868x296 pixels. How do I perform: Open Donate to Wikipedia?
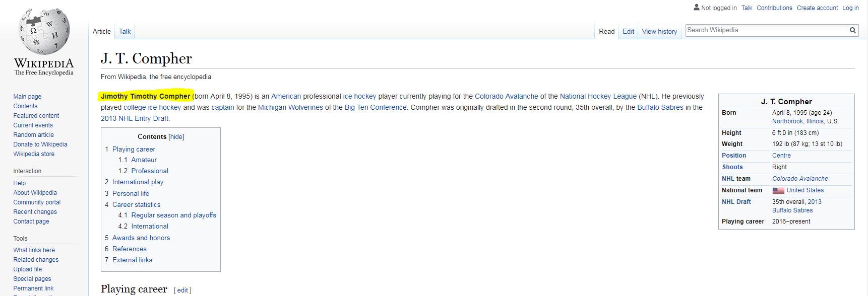pos(40,144)
